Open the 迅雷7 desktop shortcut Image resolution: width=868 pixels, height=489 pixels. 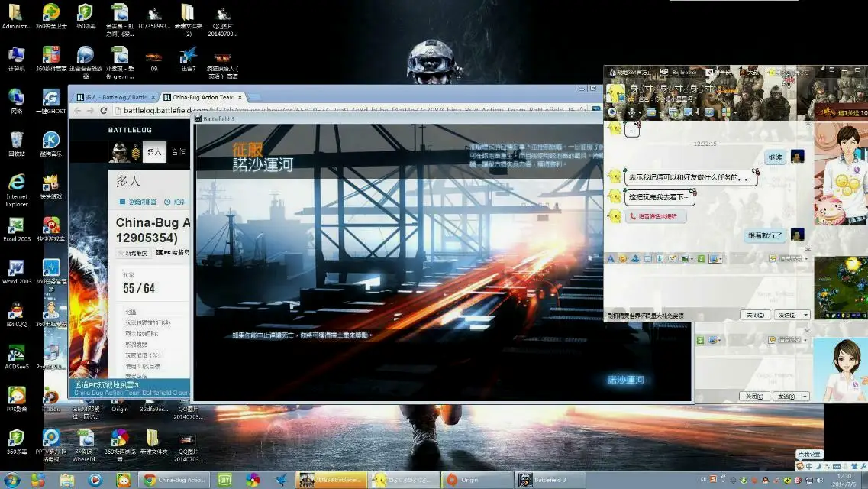189,58
